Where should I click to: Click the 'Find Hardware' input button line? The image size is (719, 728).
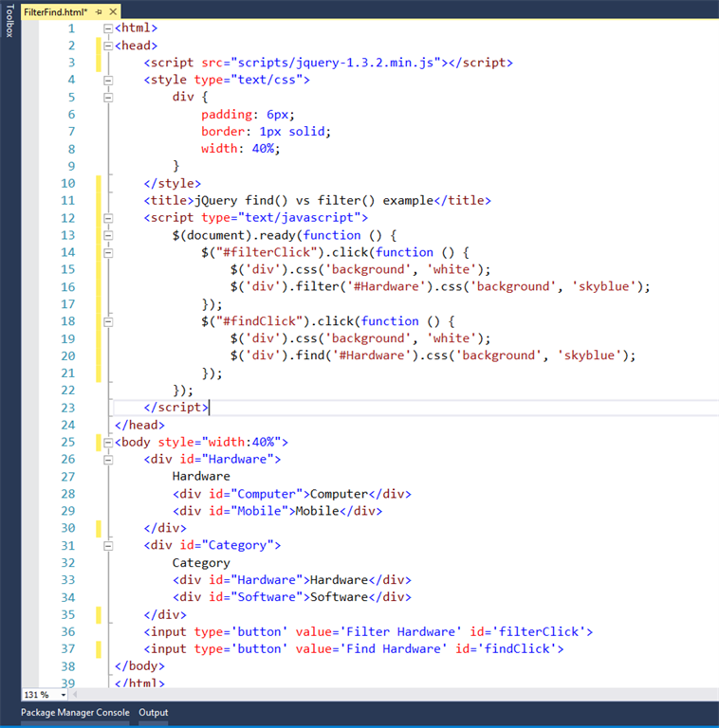354,649
